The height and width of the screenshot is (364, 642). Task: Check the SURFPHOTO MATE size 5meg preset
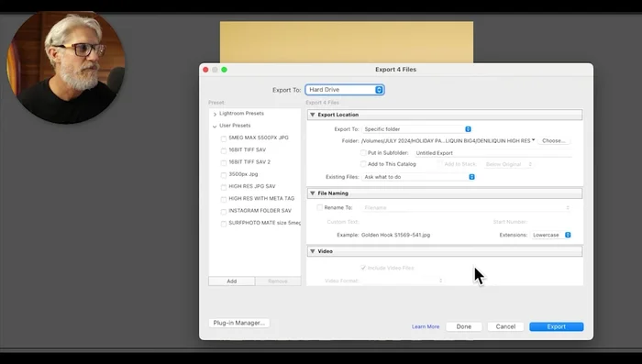[224, 224]
